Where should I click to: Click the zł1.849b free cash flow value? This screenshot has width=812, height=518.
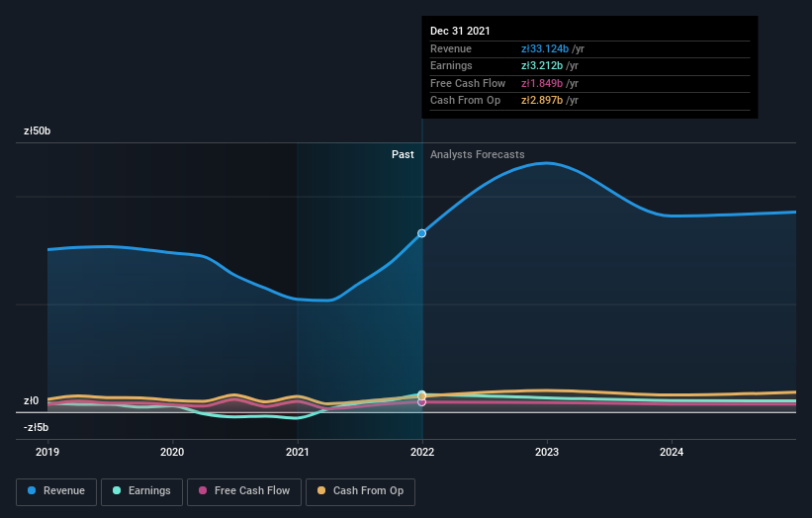pyautogui.click(x=542, y=83)
